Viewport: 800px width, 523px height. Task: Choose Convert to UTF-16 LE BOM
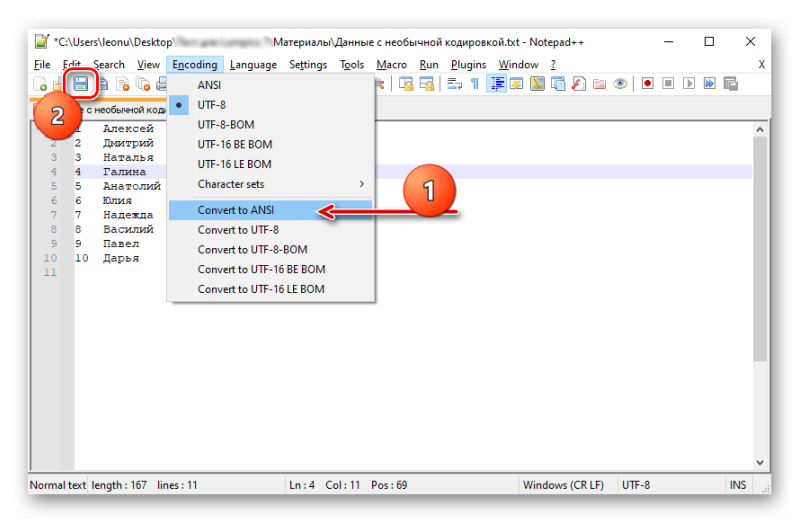pos(271,289)
